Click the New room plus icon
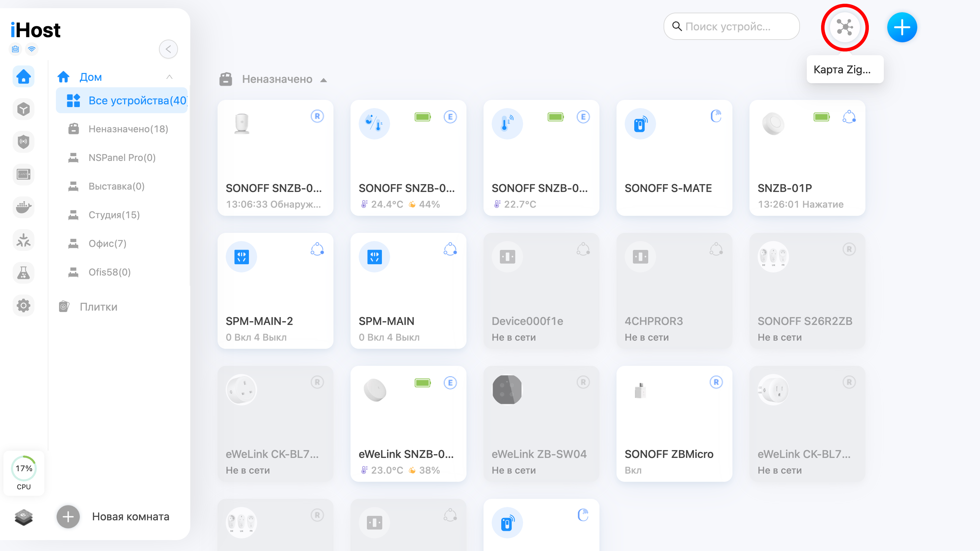The image size is (980, 551). pos(68,517)
